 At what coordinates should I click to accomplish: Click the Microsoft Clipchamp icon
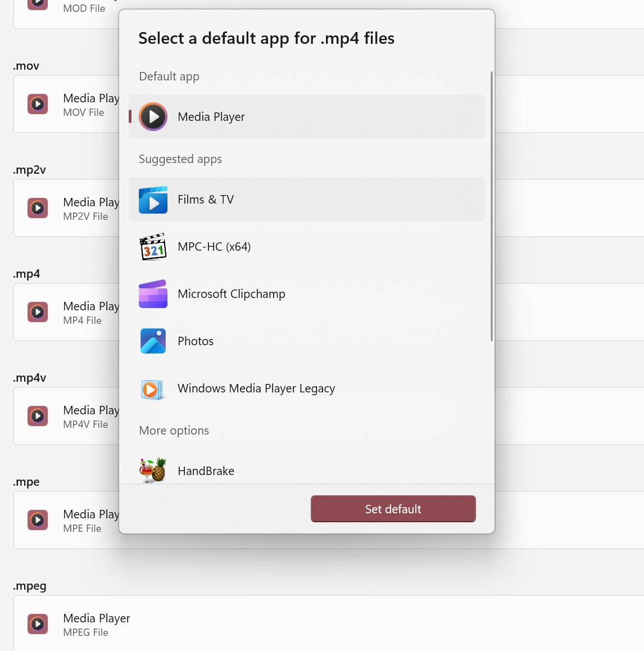153,293
